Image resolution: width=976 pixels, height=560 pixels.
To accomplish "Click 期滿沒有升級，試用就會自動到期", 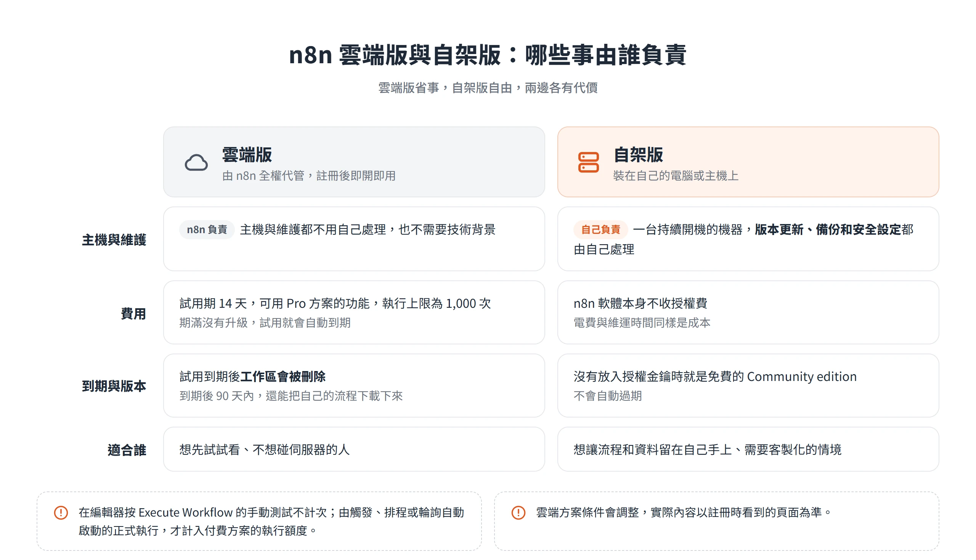I will (265, 323).
